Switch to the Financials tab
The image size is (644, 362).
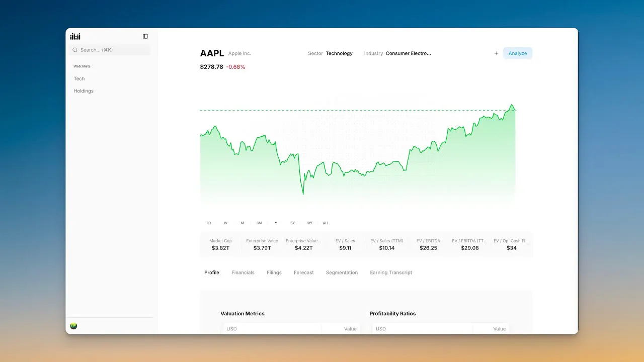[243, 273]
